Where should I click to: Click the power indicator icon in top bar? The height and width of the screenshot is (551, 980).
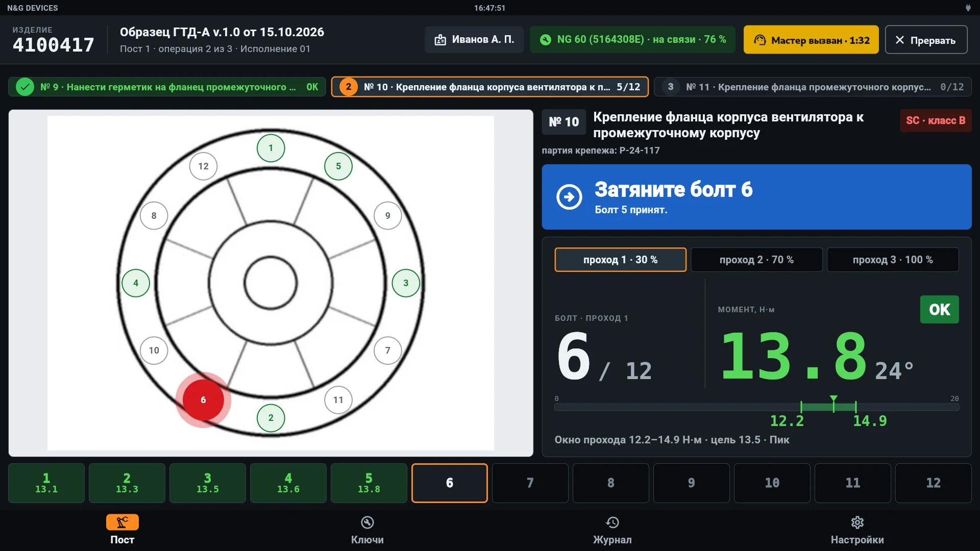click(x=967, y=8)
